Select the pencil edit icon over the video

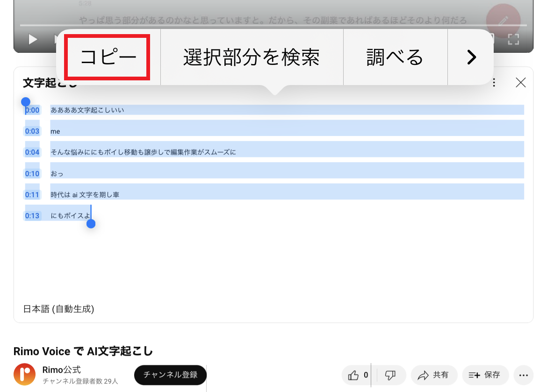click(x=504, y=21)
